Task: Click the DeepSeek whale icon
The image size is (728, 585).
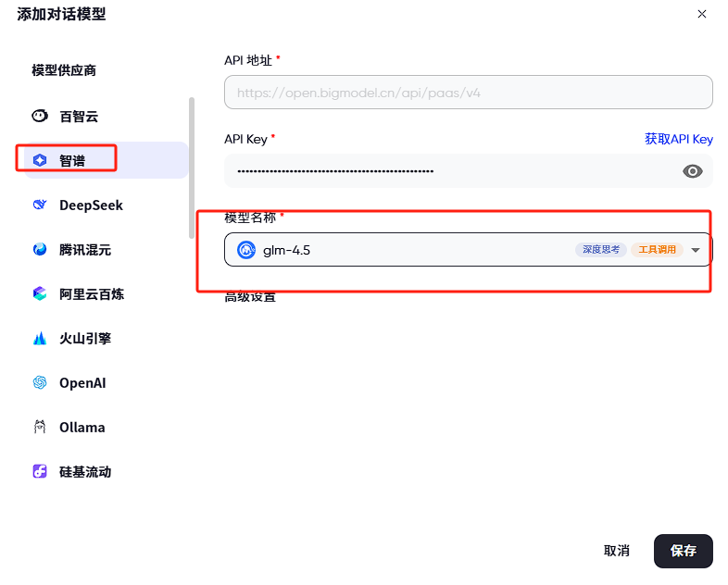Action: (x=40, y=205)
